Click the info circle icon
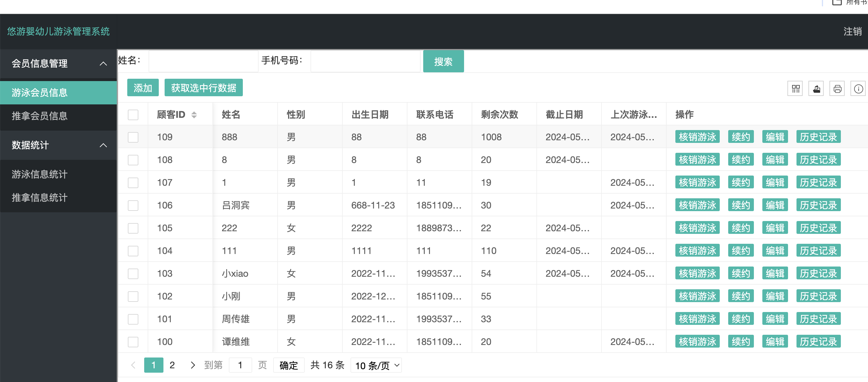 pos(858,89)
